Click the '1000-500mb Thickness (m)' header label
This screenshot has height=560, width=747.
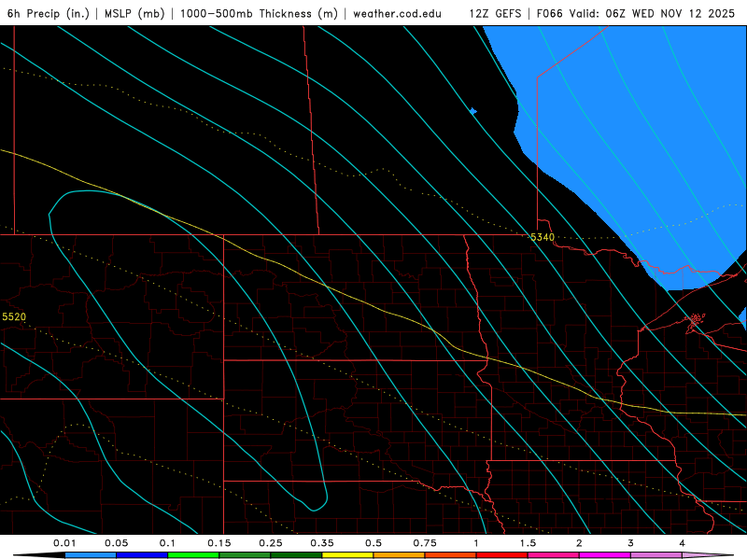259,13
